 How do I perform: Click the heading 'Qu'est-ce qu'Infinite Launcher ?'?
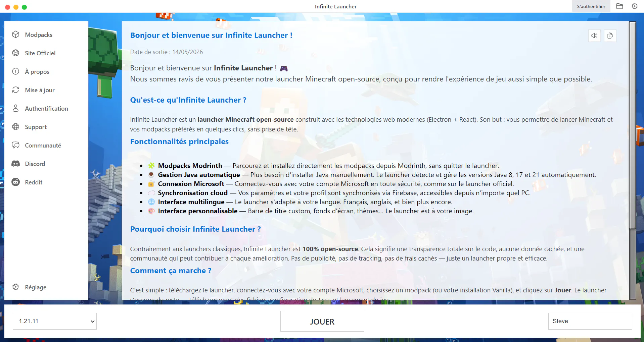point(188,100)
